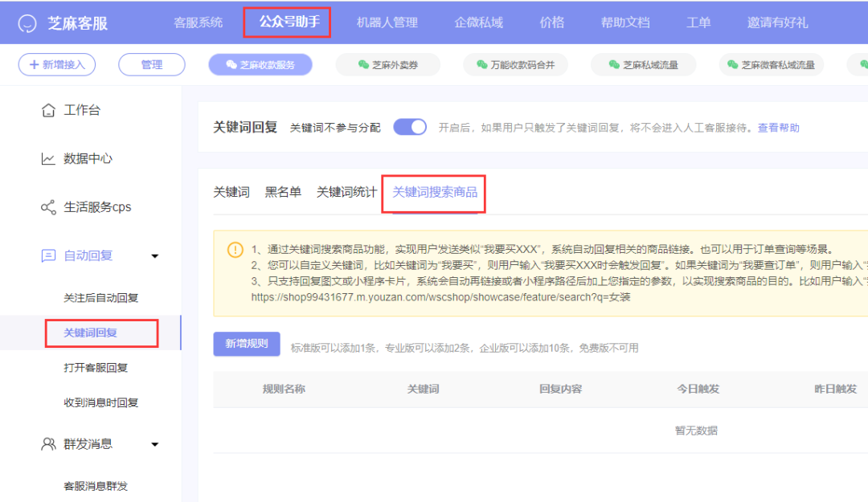Click the WeChat icon on 芝麻外卖券 chip

[362, 64]
